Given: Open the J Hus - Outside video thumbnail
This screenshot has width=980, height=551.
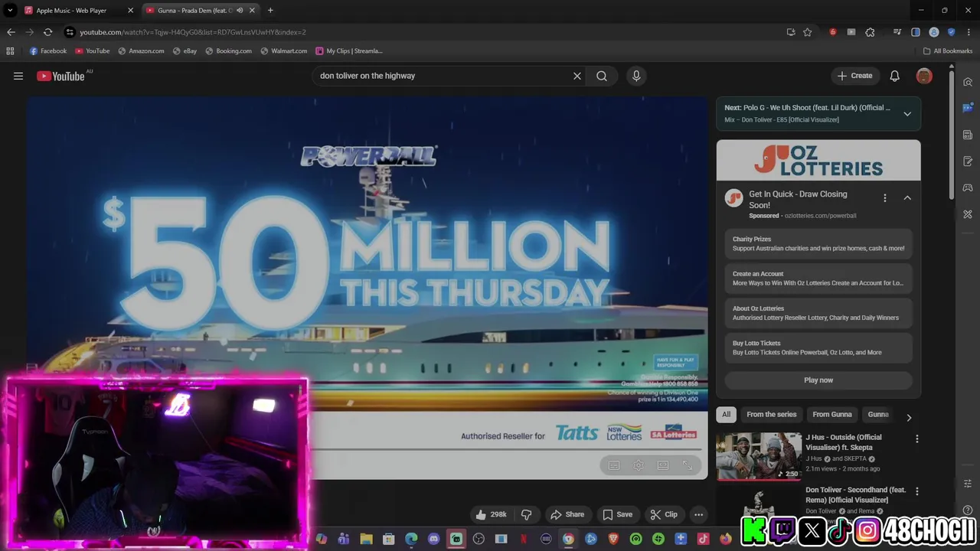Looking at the screenshot, I should click(x=759, y=456).
